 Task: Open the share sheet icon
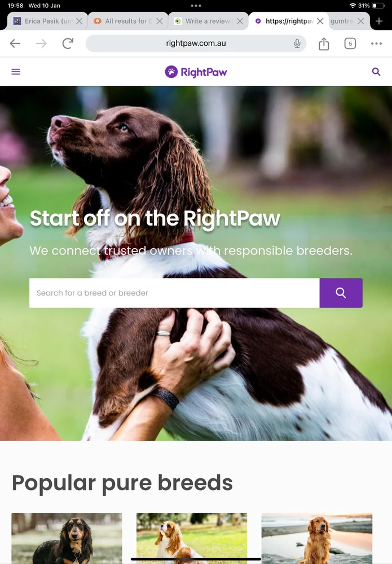(x=324, y=43)
